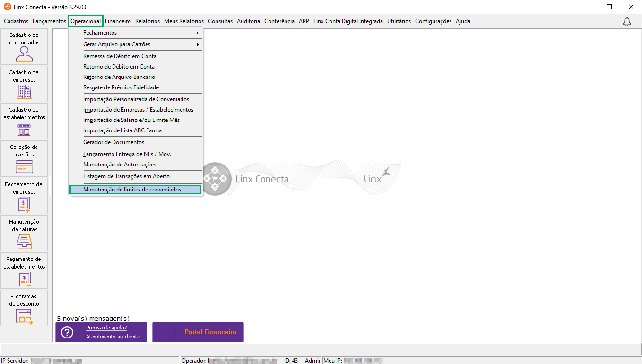Select Remessa de Débito em Conta
The width and height of the screenshot is (642, 364).
[x=136, y=56]
